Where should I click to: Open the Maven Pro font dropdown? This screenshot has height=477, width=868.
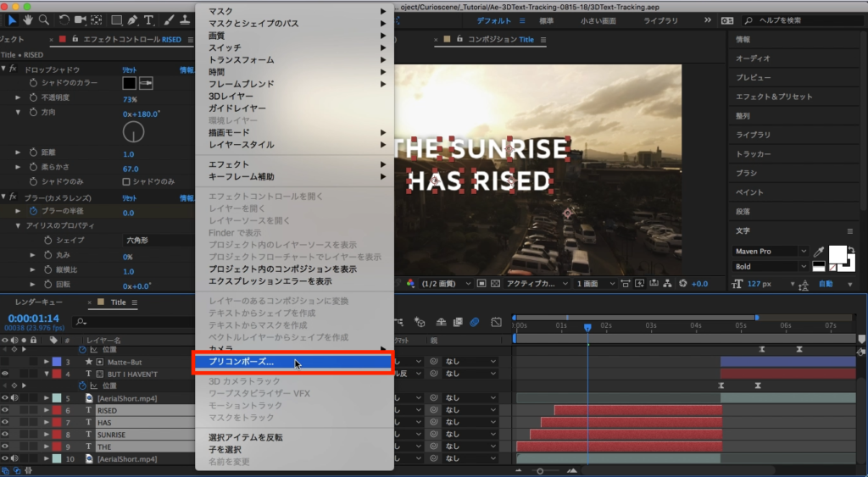[x=769, y=252]
